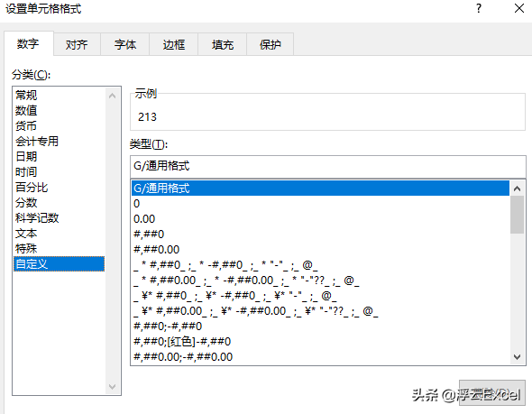Select the 分数 category
The image size is (532, 414).
coord(59,203)
